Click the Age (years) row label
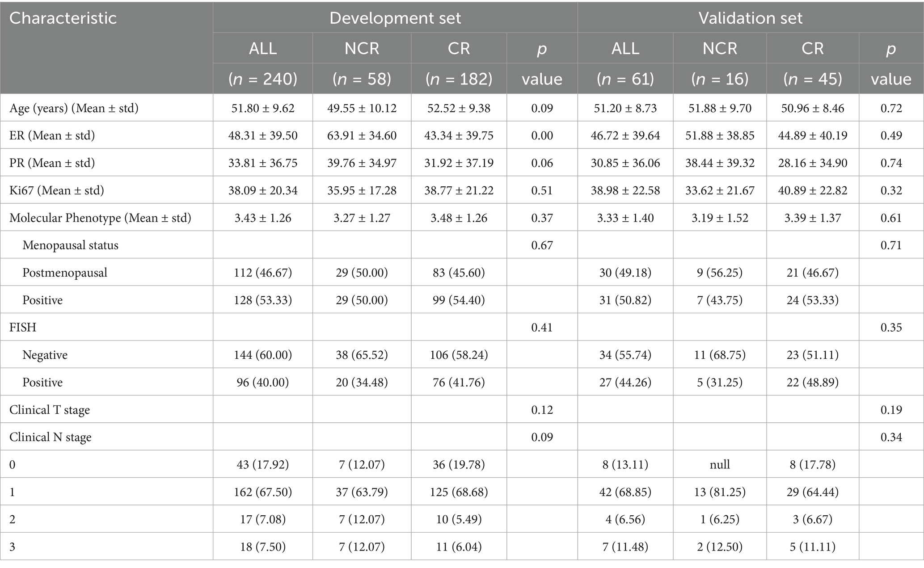 [74, 108]
